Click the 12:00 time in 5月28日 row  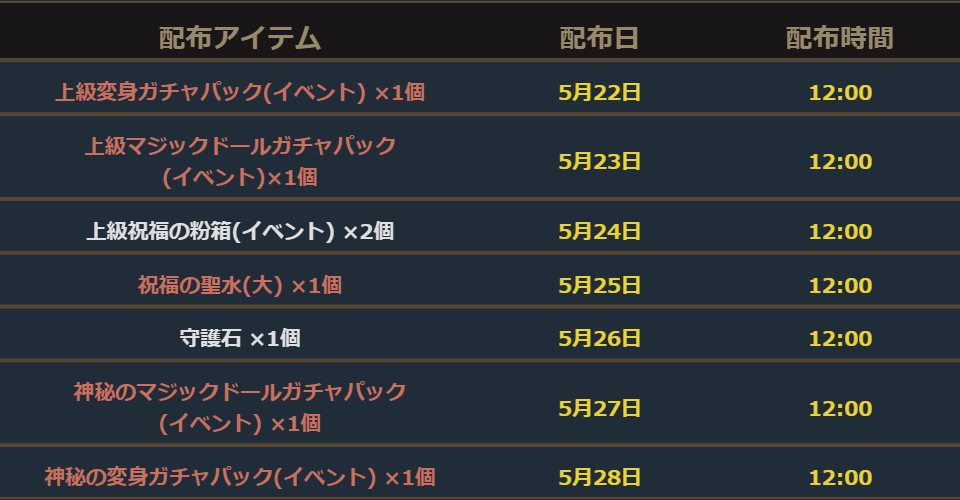click(x=840, y=477)
